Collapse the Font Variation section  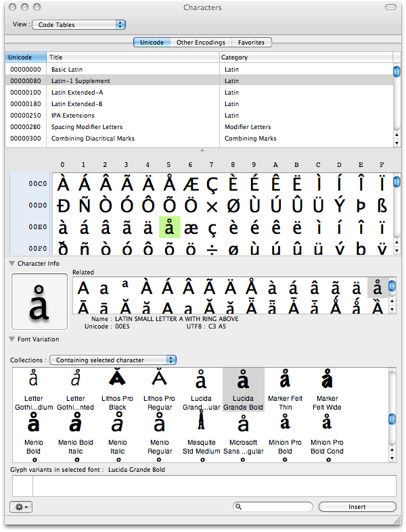click(12, 339)
